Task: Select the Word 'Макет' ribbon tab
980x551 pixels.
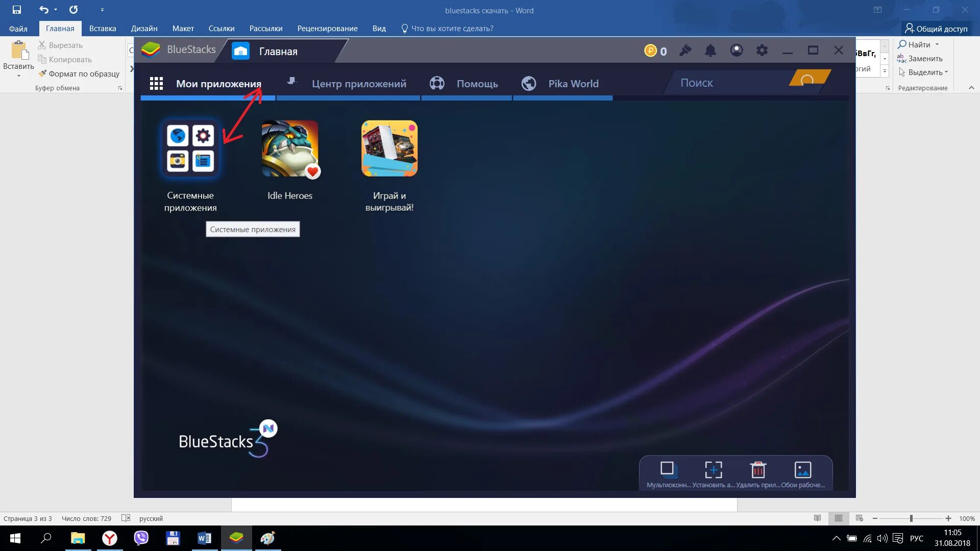Action: click(183, 29)
